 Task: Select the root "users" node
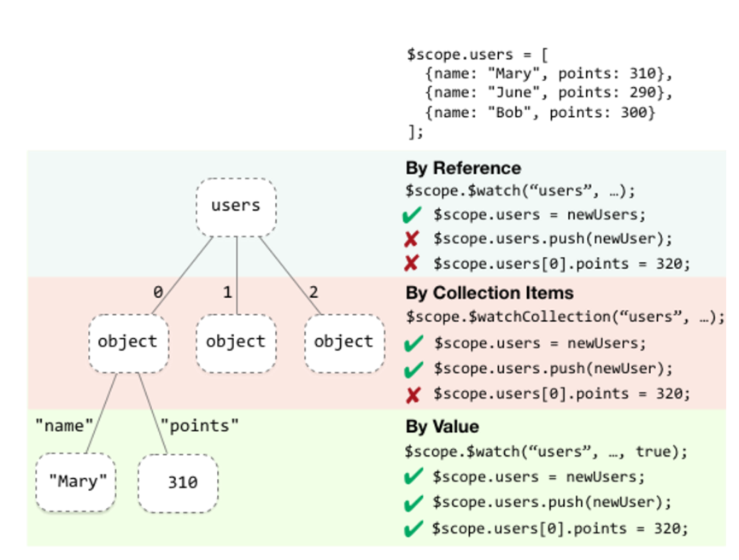(x=235, y=207)
